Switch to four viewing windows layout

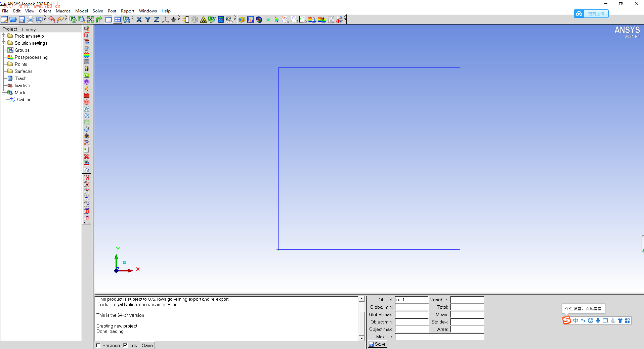point(118,19)
